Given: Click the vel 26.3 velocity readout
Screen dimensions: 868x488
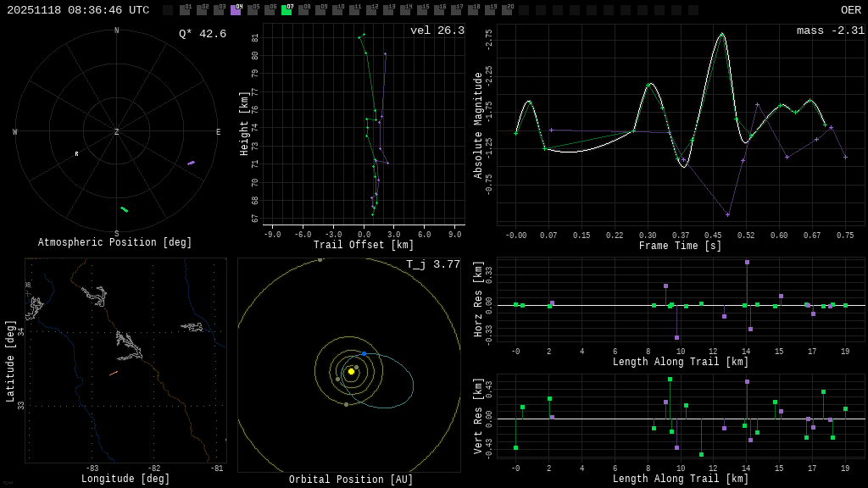Looking at the screenshot, I should [437, 30].
